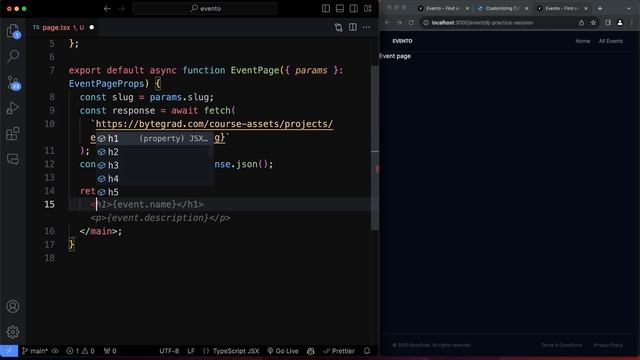The width and height of the screenshot is (640, 360).
Task: Select h1 in the autocomplete list
Action: pos(155,138)
